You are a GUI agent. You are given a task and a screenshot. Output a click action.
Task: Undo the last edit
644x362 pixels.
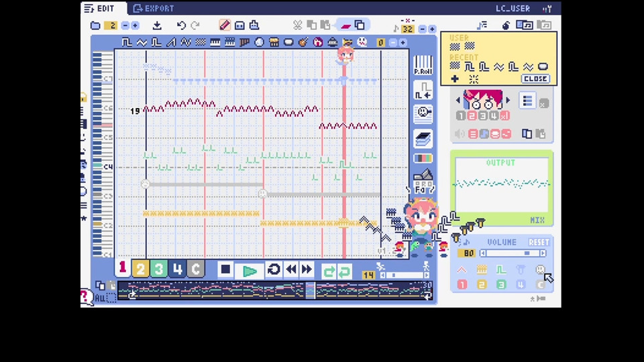(x=181, y=25)
